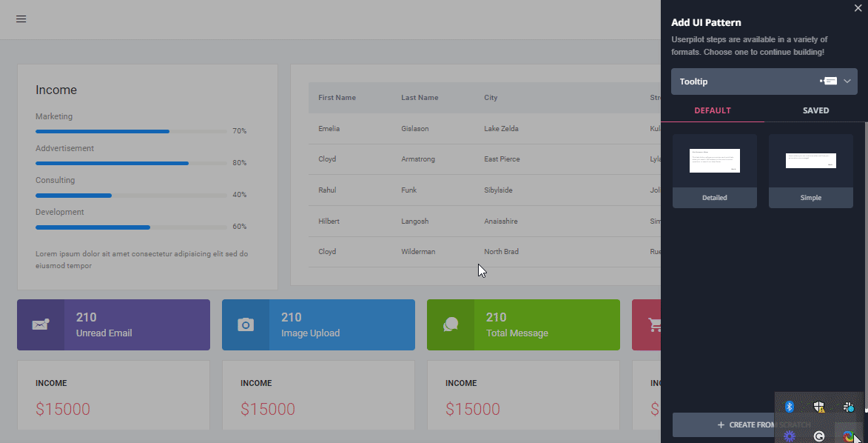The image size is (868, 443).
Task: Select the Sibylside city cell
Action: point(498,190)
